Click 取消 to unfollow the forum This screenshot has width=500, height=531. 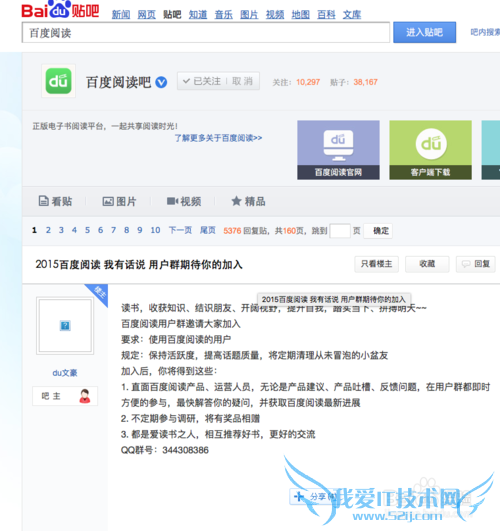pos(243,81)
